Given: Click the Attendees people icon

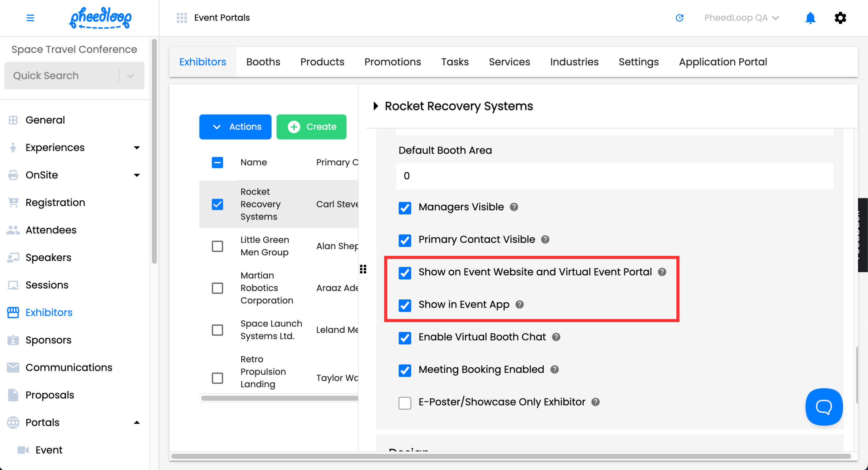Looking at the screenshot, I should point(13,230).
